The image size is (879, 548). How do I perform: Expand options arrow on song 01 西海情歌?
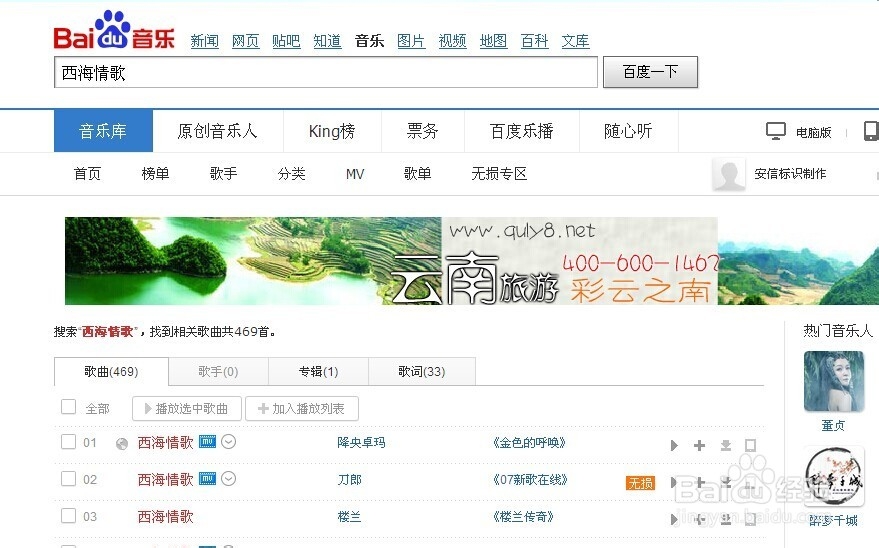click(228, 442)
